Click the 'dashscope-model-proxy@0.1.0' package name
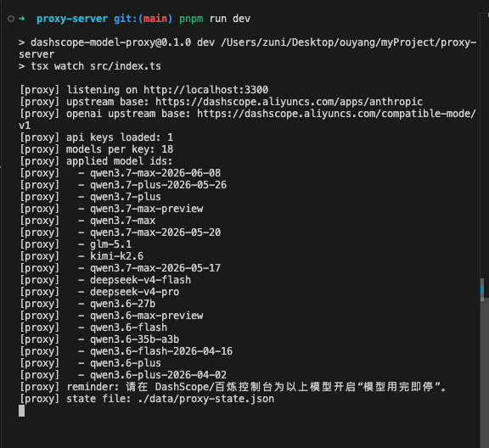This screenshot has height=448, width=489. point(110,42)
